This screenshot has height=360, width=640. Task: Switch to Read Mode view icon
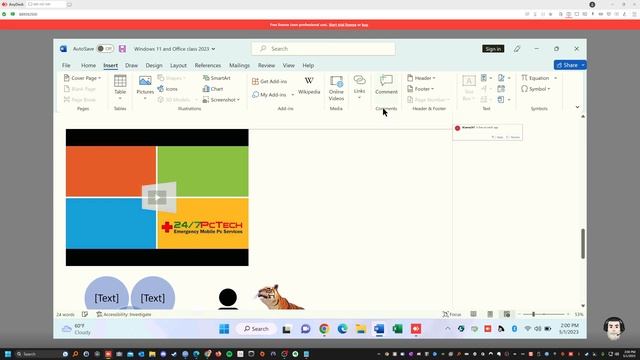pos(473,314)
